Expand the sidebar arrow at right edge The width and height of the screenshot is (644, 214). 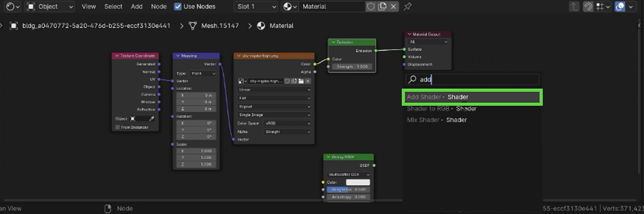[640, 26]
